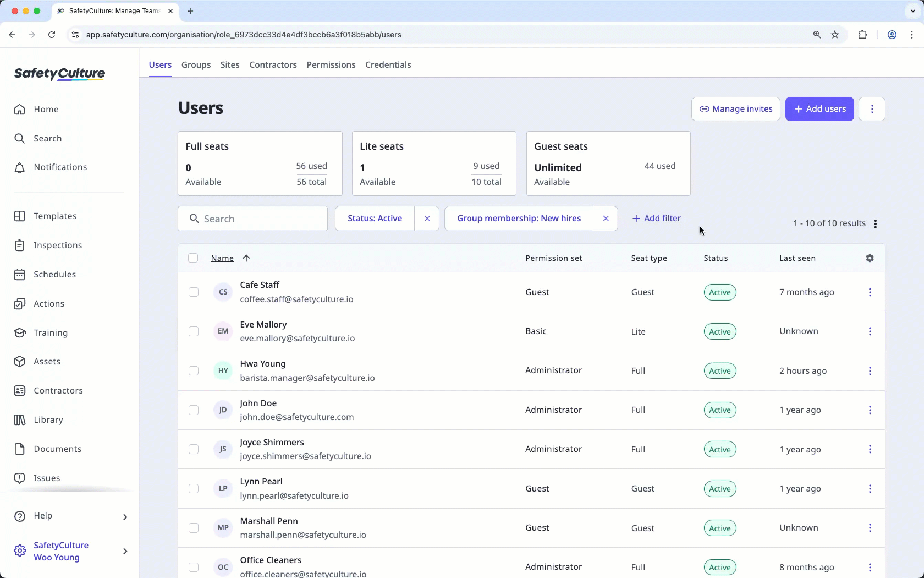Open row actions for John Doe

click(870, 410)
